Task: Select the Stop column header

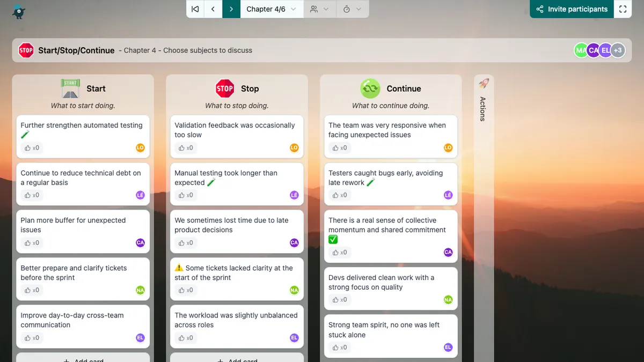Action: [237, 88]
